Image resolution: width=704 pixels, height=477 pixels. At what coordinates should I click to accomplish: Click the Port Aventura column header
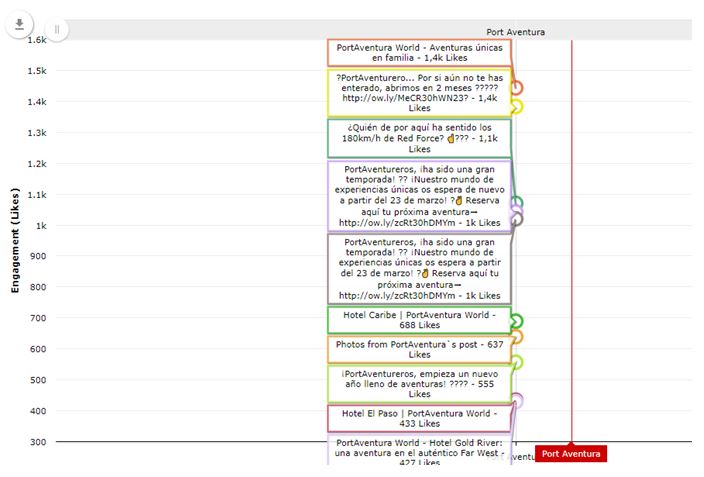tap(515, 32)
